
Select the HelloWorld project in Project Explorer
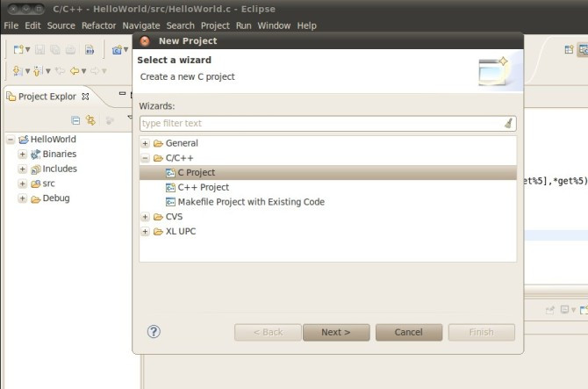click(53, 140)
